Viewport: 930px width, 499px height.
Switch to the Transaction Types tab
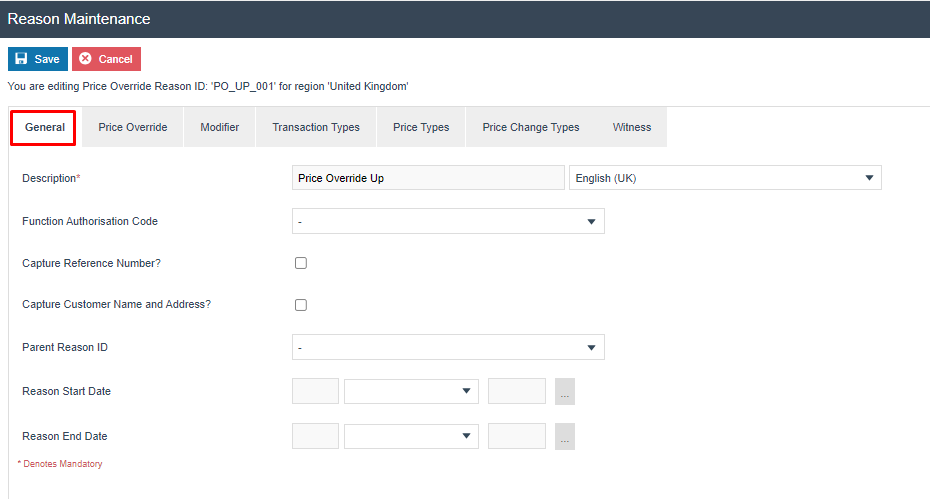coord(316,127)
